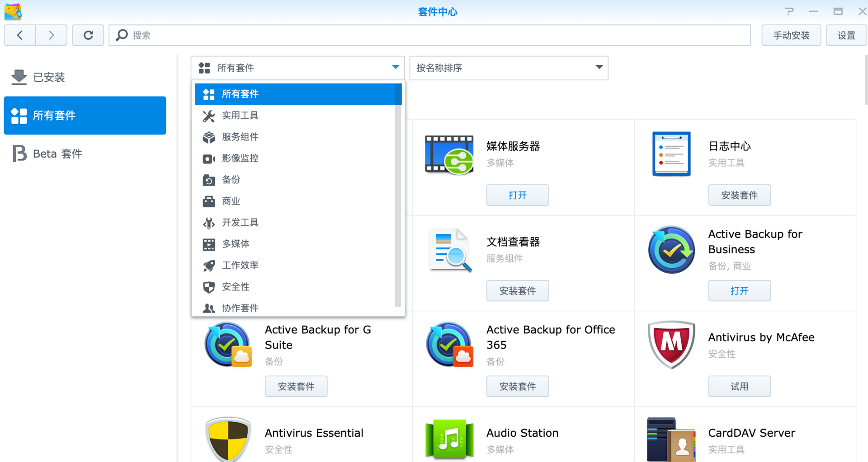Select 已安装 in the sidebar
The width and height of the screenshot is (868, 462).
pyautogui.click(x=85, y=77)
